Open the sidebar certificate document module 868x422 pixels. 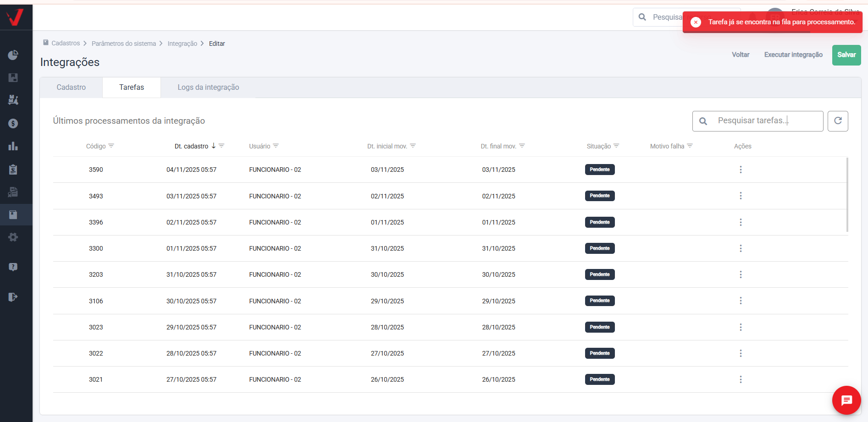13,192
